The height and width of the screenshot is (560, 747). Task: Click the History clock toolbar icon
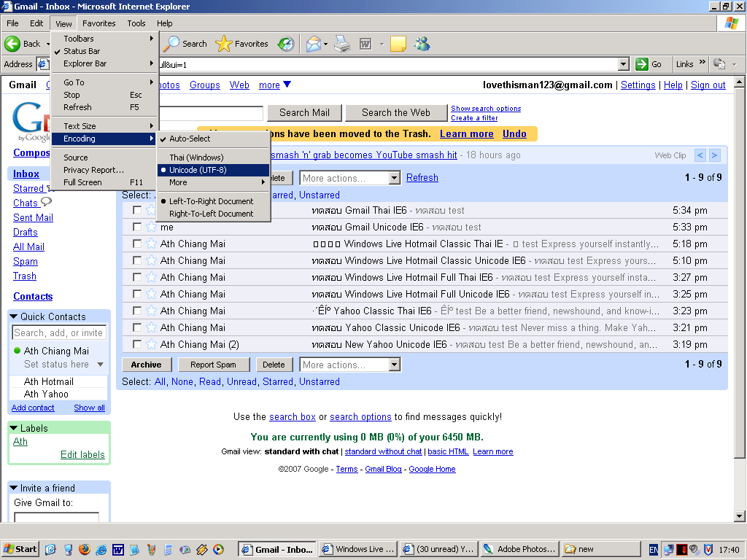click(286, 44)
